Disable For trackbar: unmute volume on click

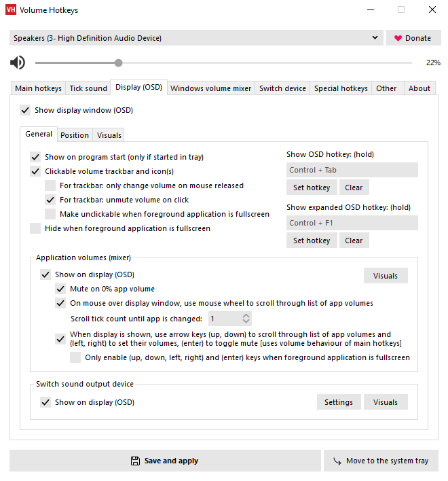click(x=50, y=200)
